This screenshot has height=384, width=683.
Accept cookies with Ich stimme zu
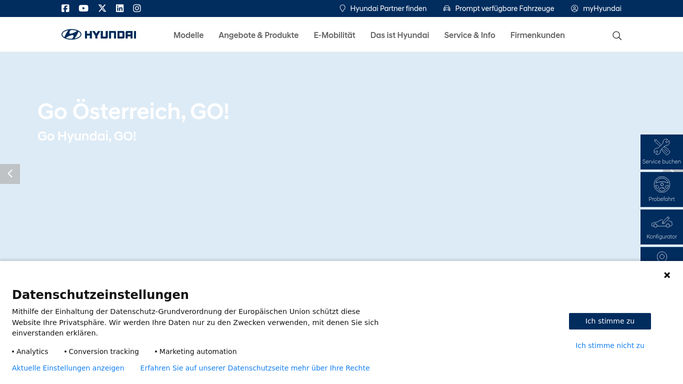point(610,321)
